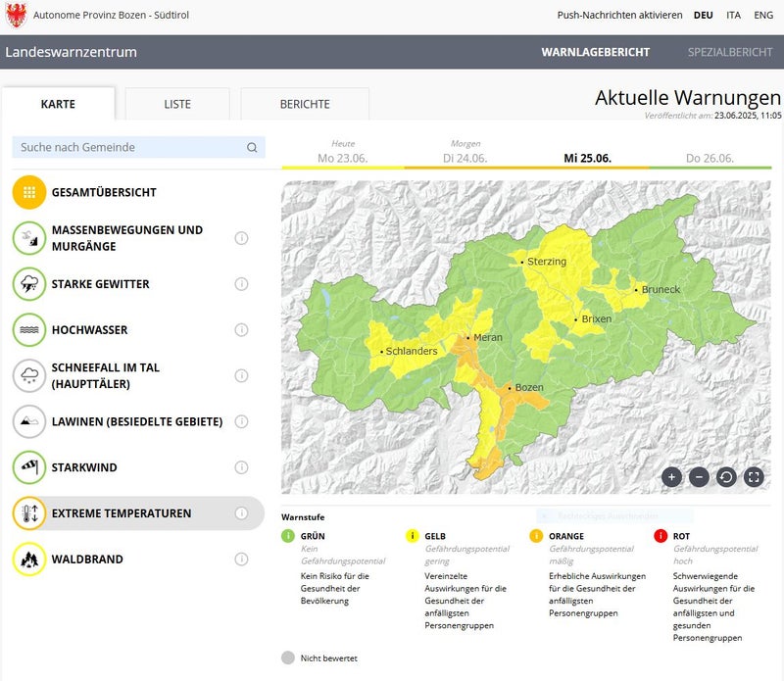Switch to the Liste tab
The height and width of the screenshot is (681, 784).
pyautogui.click(x=177, y=104)
